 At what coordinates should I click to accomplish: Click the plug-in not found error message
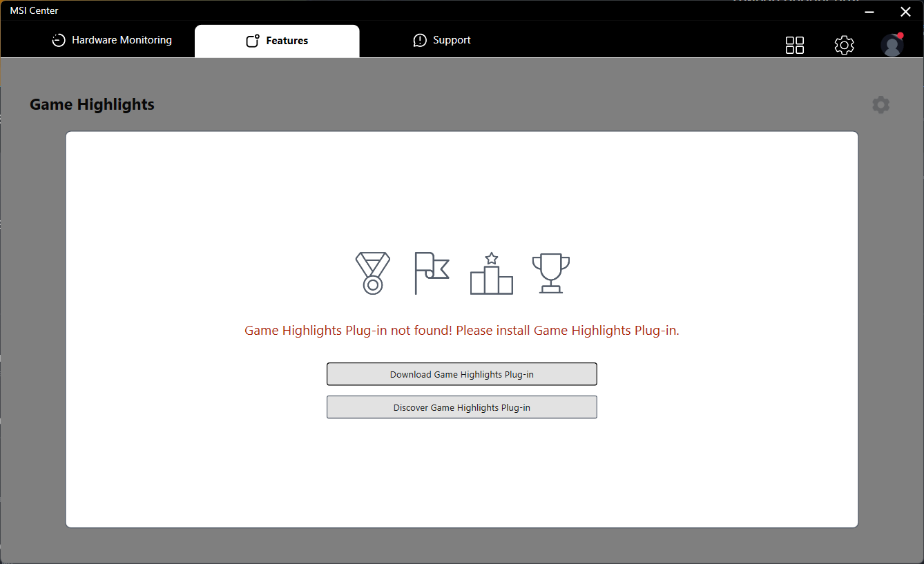tap(462, 331)
